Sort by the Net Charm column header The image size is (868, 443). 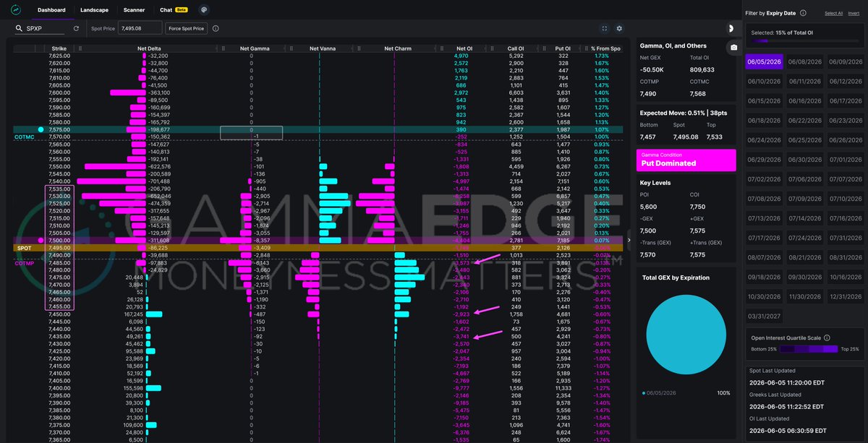coord(398,48)
